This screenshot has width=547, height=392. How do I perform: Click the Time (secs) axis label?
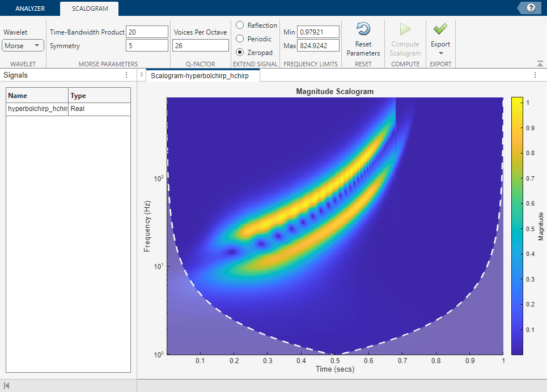coord(335,369)
